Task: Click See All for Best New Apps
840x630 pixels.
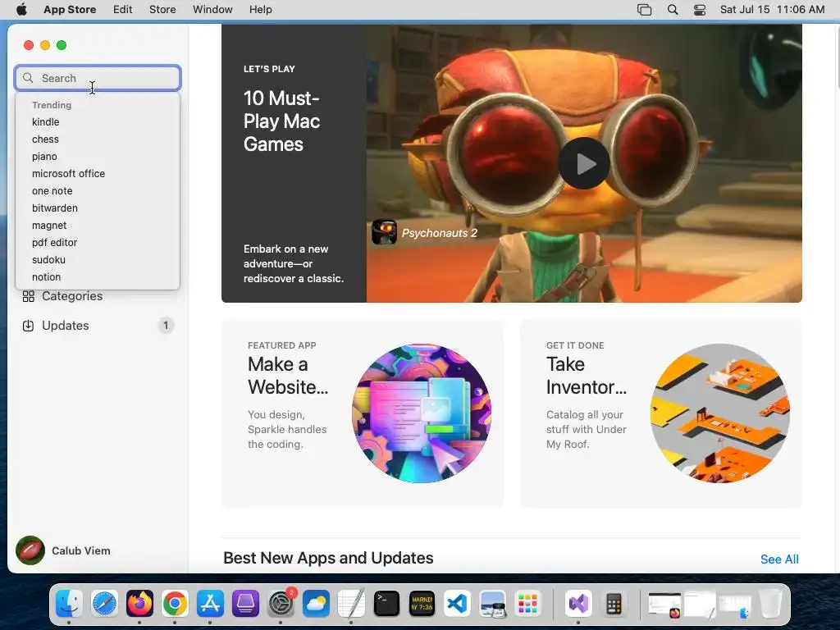Action: (x=779, y=559)
